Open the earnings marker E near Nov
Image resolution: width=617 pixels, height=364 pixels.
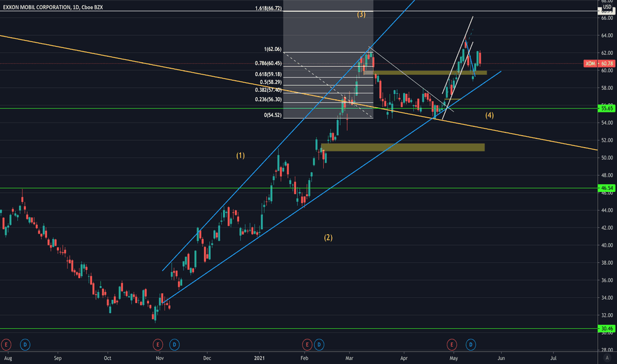coord(158,345)
